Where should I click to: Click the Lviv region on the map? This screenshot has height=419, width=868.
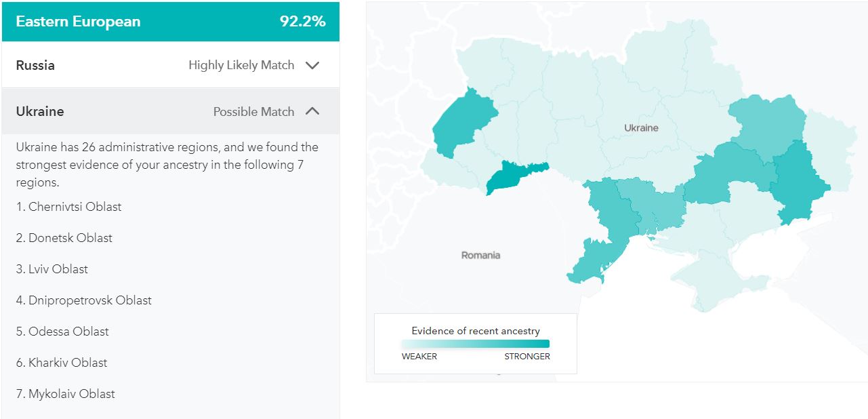pos(463,121)
